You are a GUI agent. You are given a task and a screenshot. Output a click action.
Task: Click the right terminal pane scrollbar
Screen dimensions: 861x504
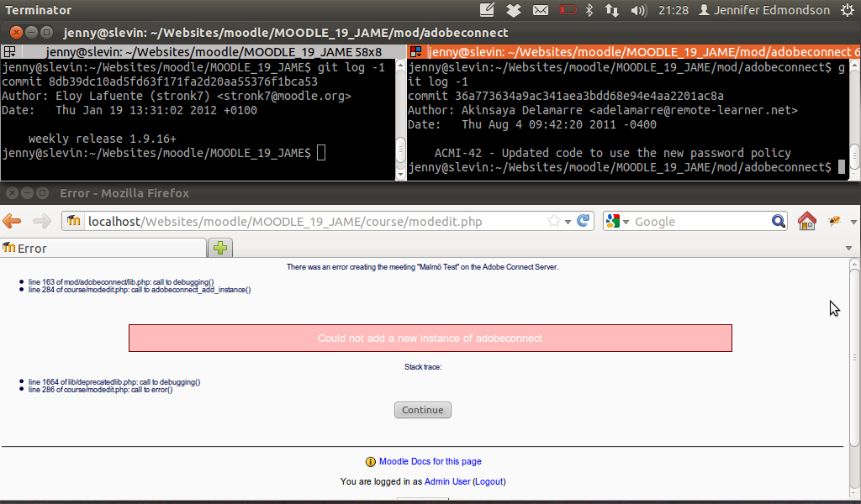[x=855, y=119]
